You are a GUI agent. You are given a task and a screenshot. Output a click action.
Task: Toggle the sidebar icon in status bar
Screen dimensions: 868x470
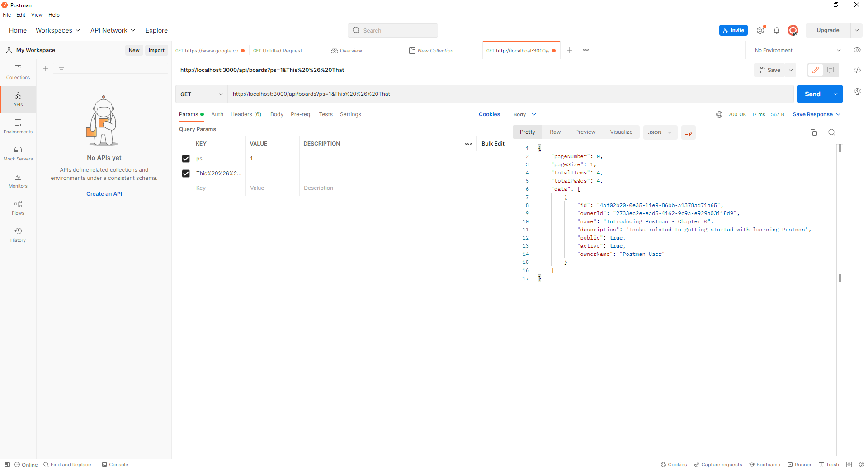pos(7,465)
